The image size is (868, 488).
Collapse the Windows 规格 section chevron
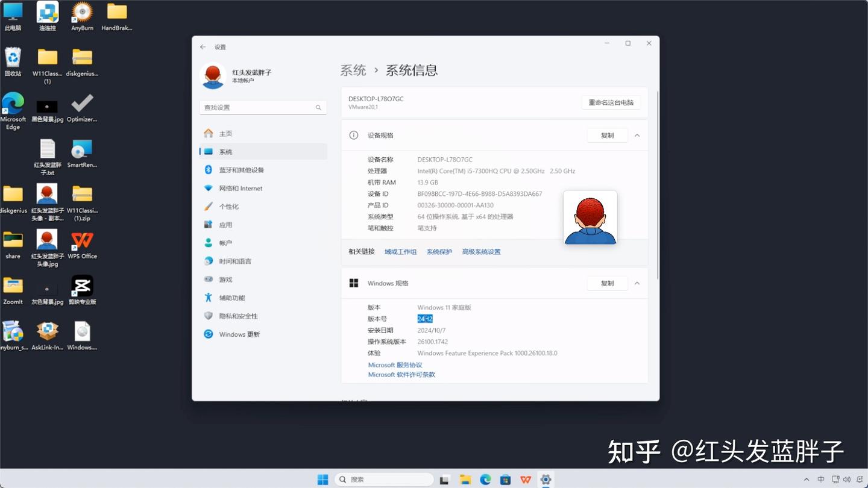coord(637,283)
